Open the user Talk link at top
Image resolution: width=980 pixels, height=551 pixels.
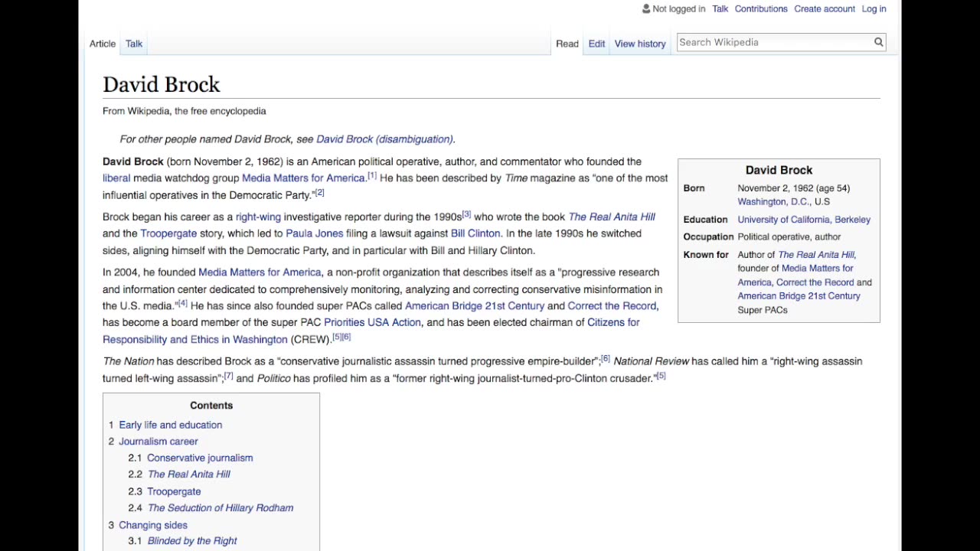(720, 9)
